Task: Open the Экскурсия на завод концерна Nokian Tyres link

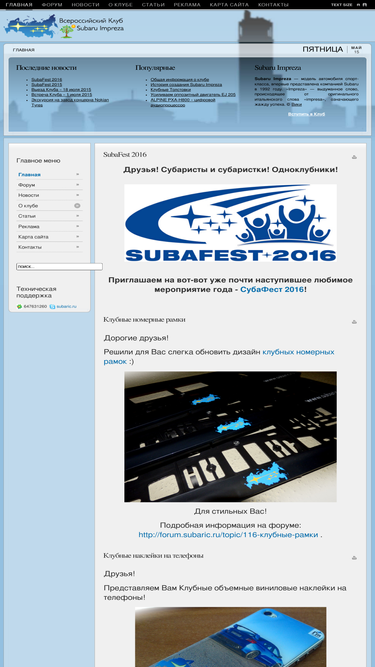Action: pos(70,102)
